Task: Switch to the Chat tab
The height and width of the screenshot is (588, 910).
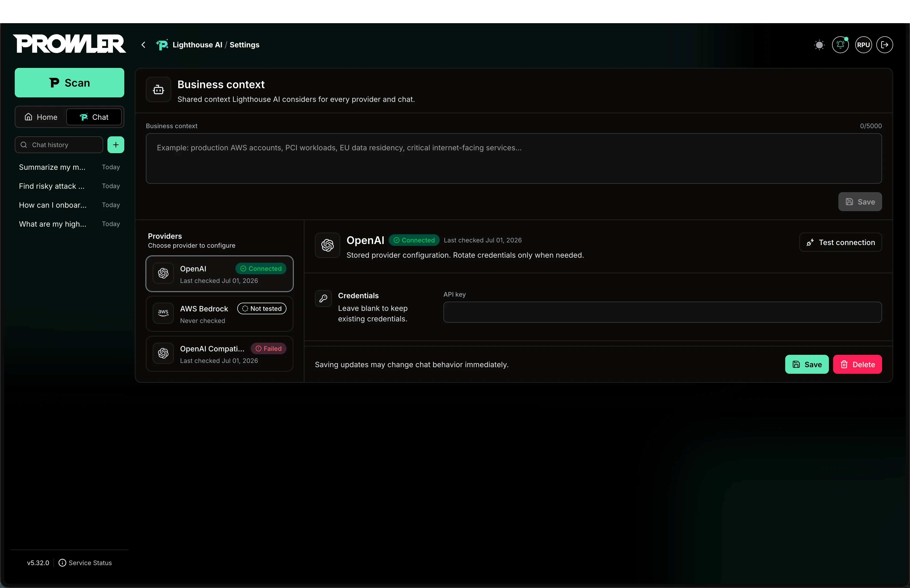Action: coord(94,117)
